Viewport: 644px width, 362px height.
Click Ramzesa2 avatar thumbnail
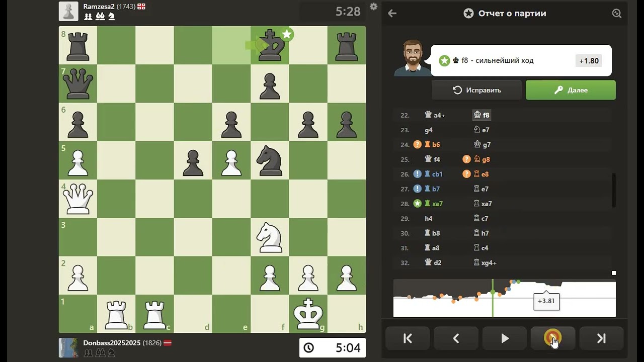pyautogui.click(x=68, y=11)
